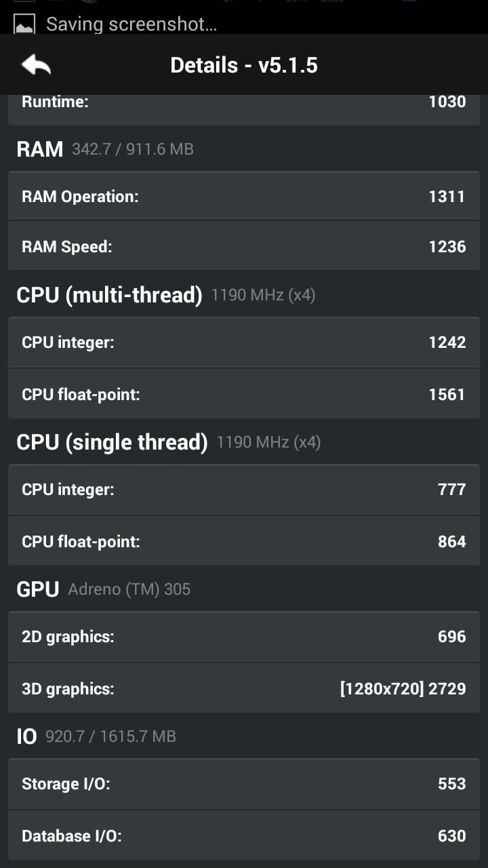Select multi-thread CPU integer row scoring 1242
The width and height of the screenshot is (488, 868).
(244, 342)
